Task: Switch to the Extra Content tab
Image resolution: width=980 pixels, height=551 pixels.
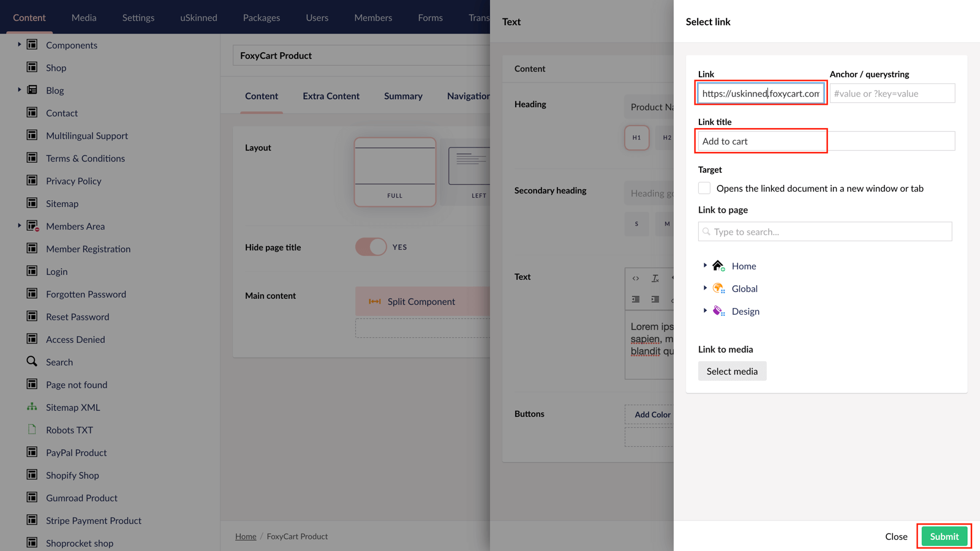Action: (x=331, y=96)
